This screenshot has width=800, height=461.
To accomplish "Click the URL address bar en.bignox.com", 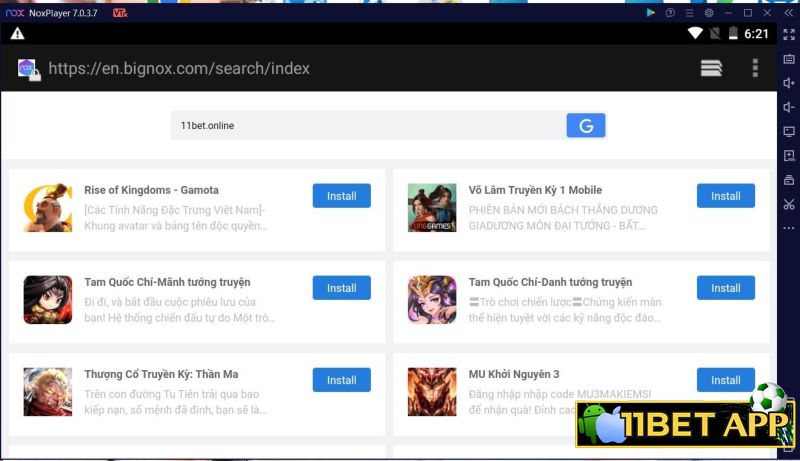I will point(179,68).
